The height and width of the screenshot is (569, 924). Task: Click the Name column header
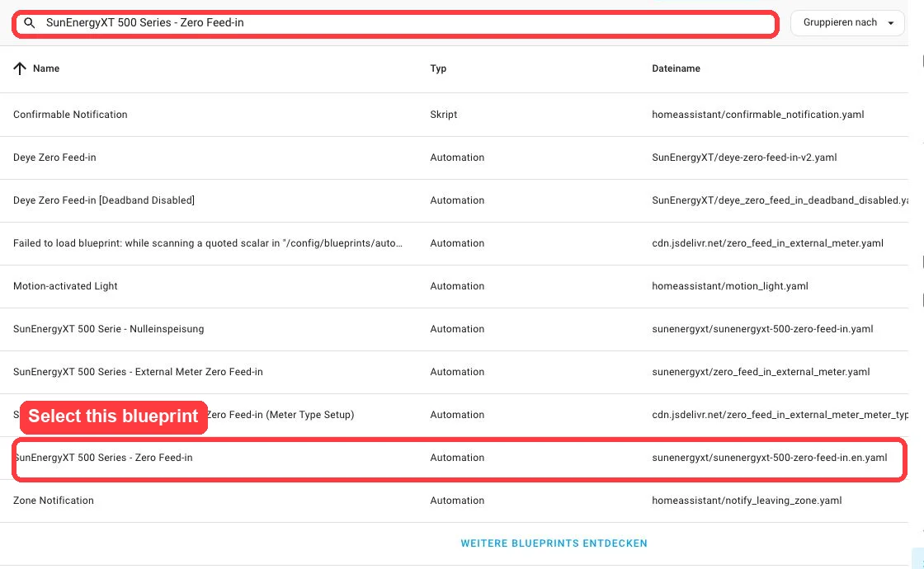46,68
